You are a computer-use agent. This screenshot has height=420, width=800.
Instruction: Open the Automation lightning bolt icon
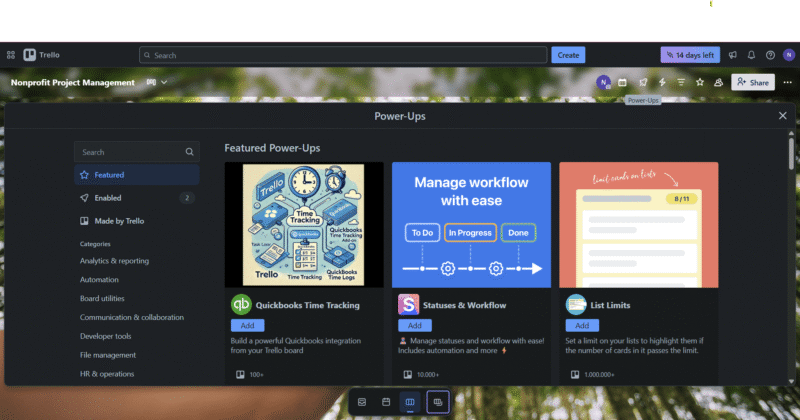tap(662, 82)
